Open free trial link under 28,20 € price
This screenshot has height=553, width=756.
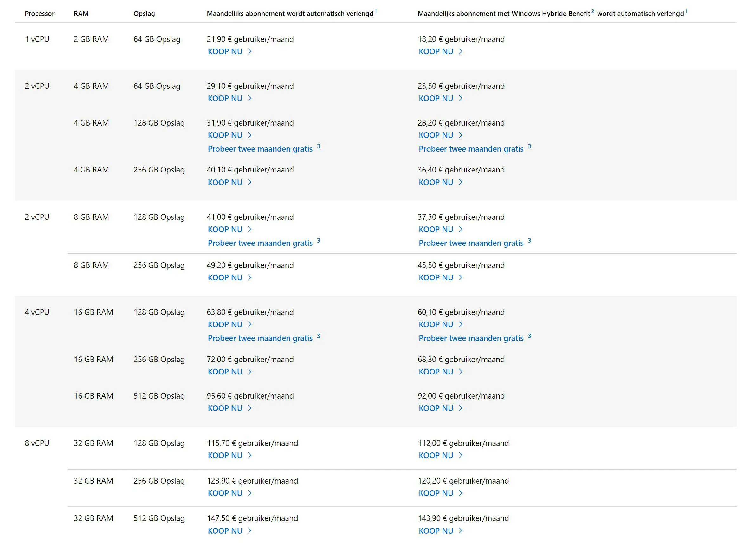tap(471, 149)
